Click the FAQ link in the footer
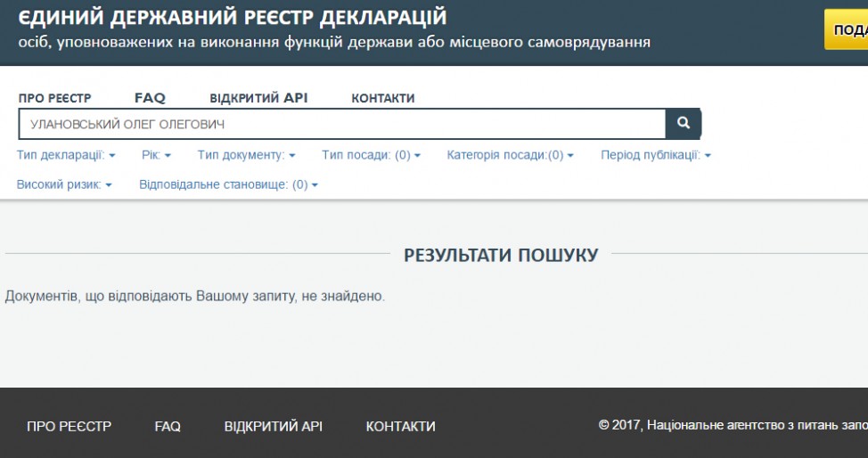The image size is (868, 458). click(x=168, y=427)
